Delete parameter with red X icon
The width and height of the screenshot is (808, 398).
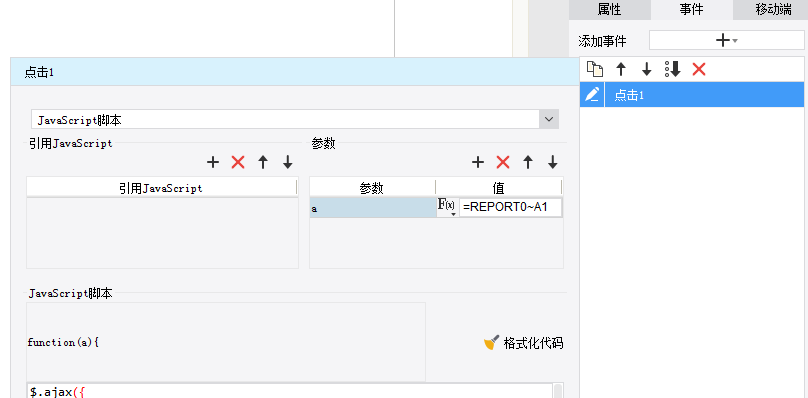[x=503, y=163]
